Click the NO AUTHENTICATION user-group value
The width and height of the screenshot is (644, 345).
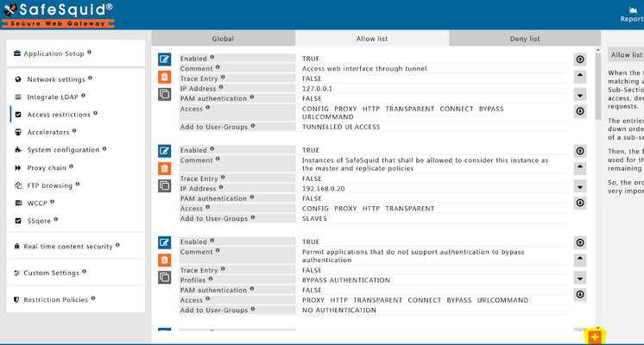pyautogui.click(x=339, y=310)
